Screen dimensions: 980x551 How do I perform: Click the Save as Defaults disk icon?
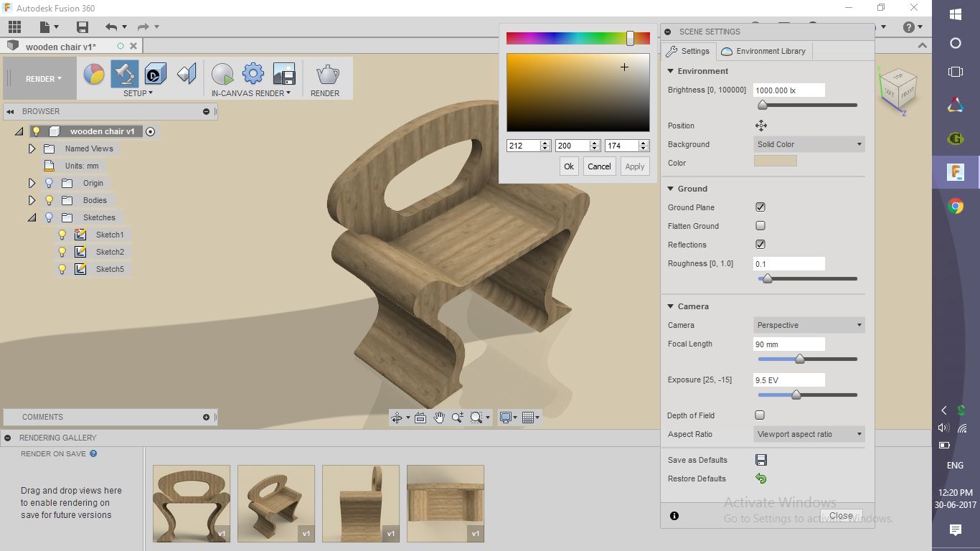[x=761, y=460]
